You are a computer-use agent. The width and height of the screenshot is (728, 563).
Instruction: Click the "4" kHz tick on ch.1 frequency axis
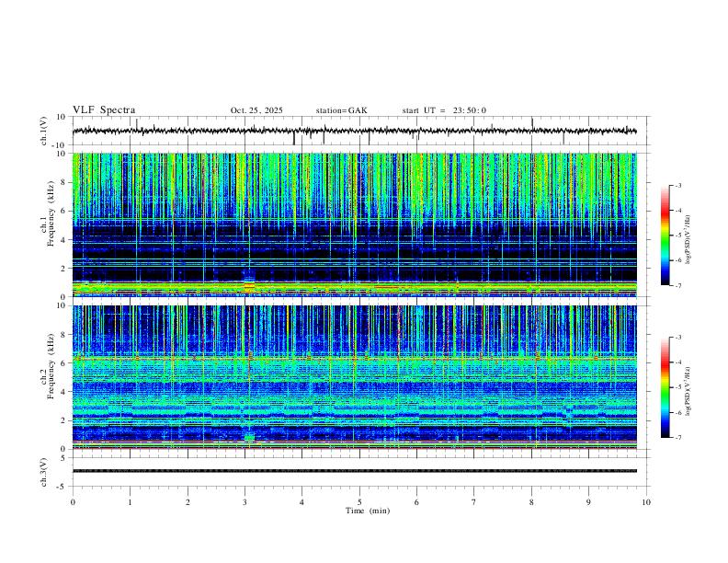64,240
